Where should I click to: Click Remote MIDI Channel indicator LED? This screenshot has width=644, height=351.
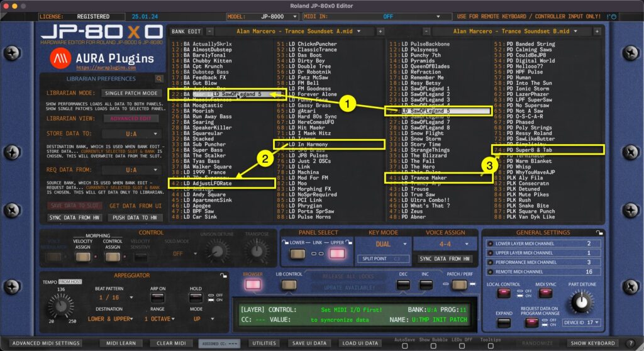tap(490, 272)
